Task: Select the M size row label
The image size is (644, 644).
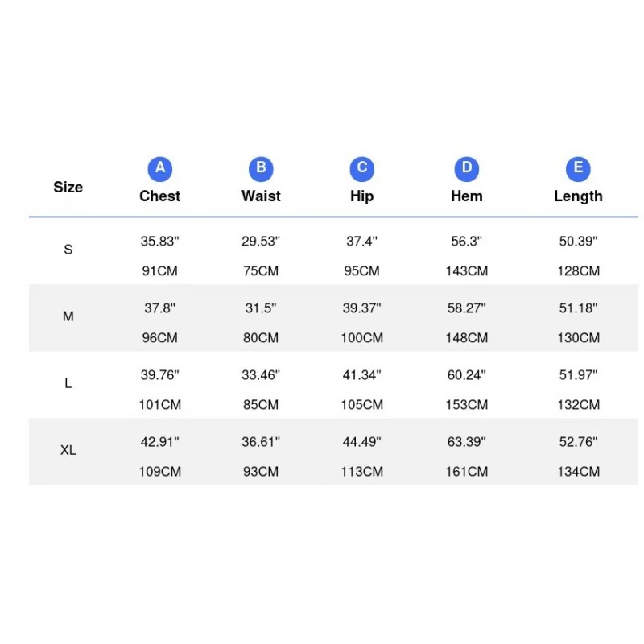Action: (68, 316)
